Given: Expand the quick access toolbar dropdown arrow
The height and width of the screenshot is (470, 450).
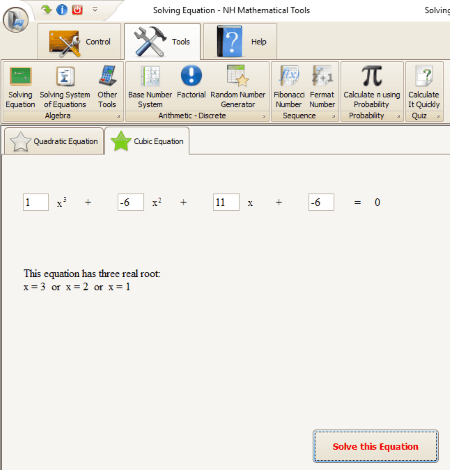Looking at the screenshot, I should tap(95, 10).
